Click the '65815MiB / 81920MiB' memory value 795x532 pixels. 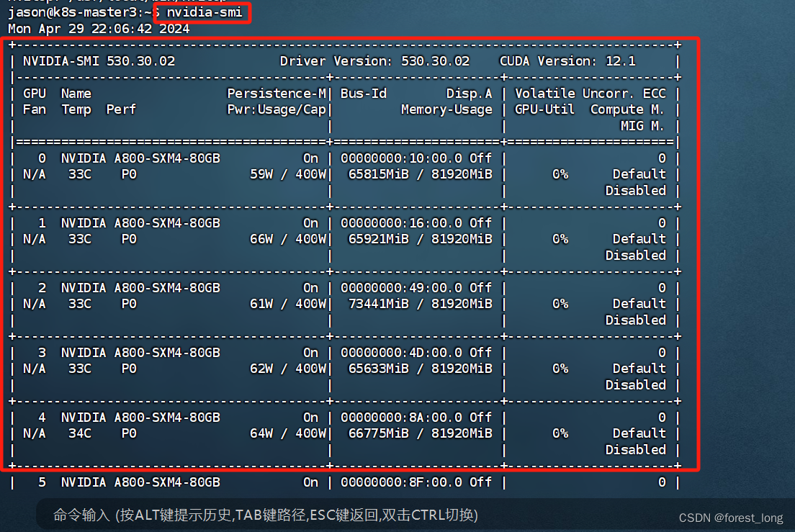click(x=421, y=175)
